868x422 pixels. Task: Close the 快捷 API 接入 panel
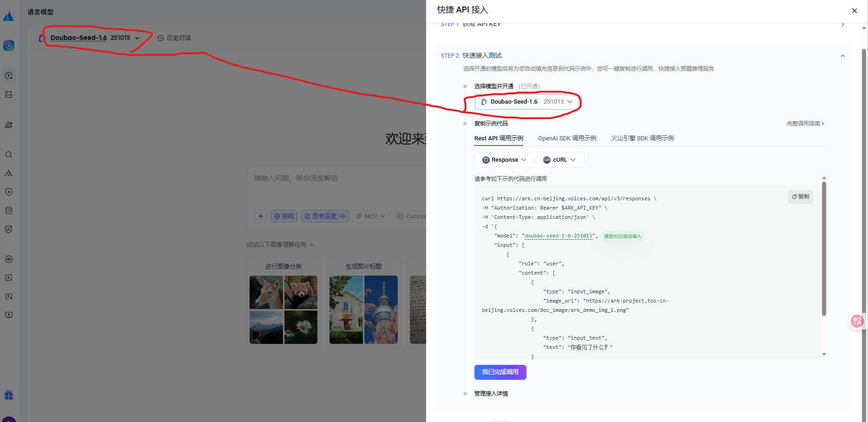pos(855,11)
